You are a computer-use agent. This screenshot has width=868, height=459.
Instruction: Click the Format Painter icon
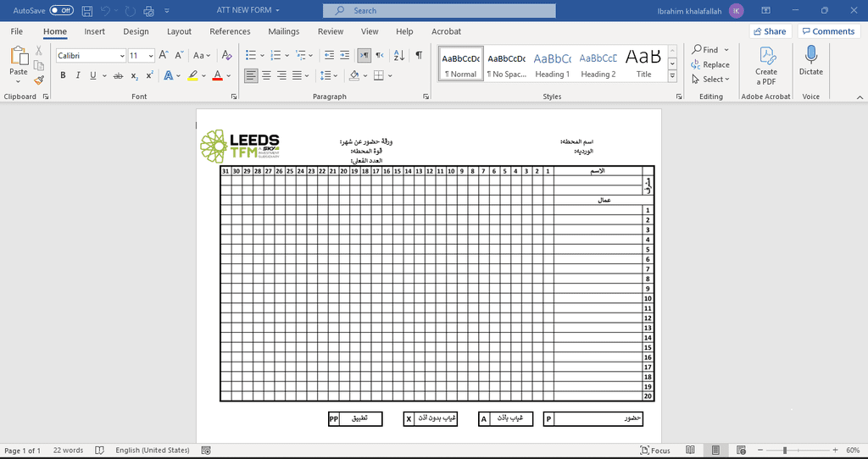(x=39, y=80)
